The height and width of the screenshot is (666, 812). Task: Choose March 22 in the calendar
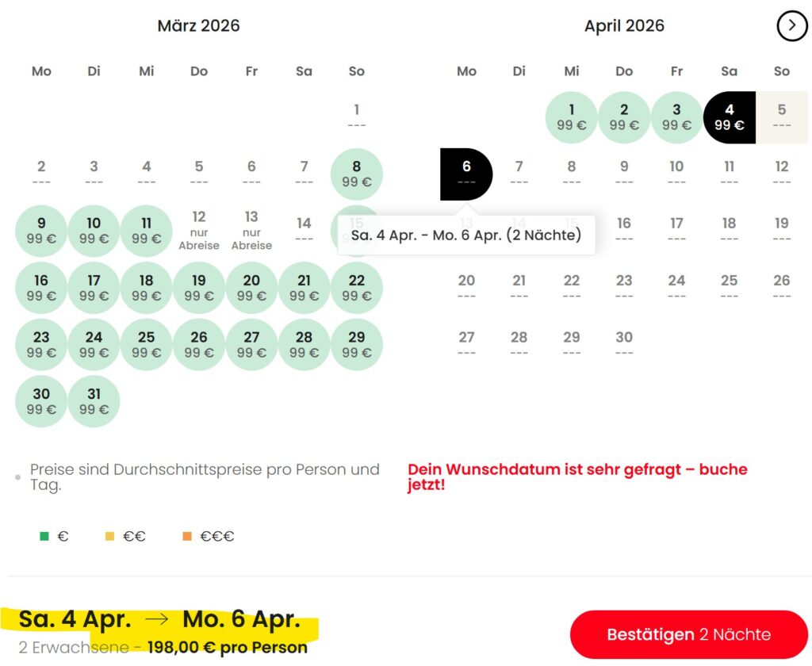click(357, 287)
